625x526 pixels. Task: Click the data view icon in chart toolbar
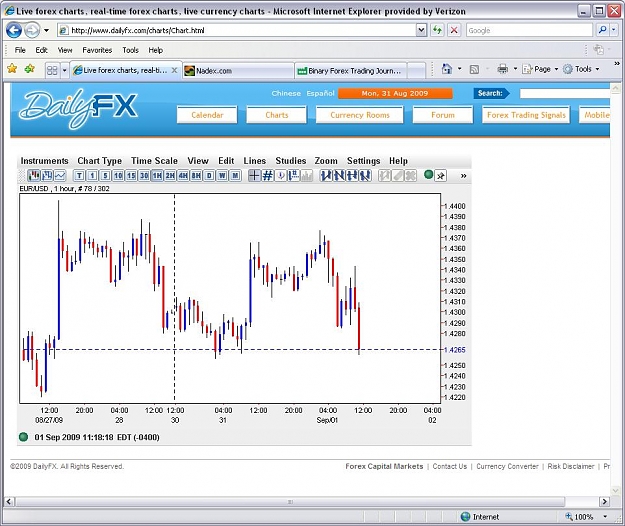[x=294, y=175]
